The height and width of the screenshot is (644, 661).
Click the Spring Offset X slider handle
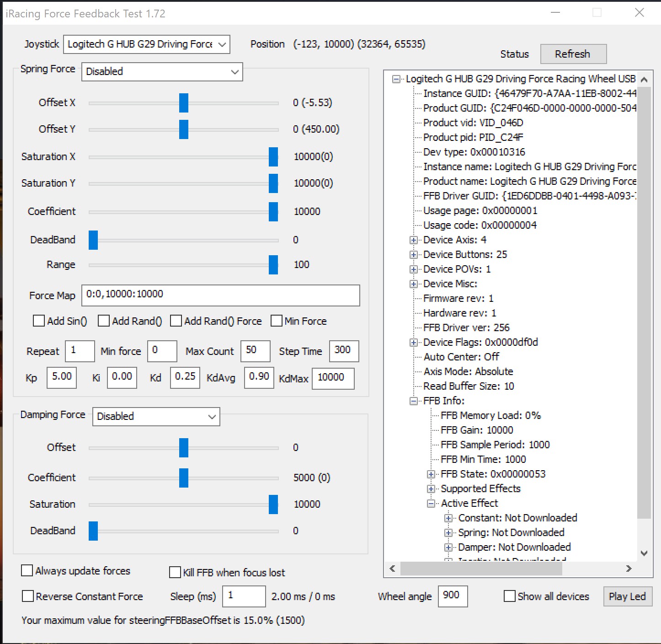pos(184,103)
